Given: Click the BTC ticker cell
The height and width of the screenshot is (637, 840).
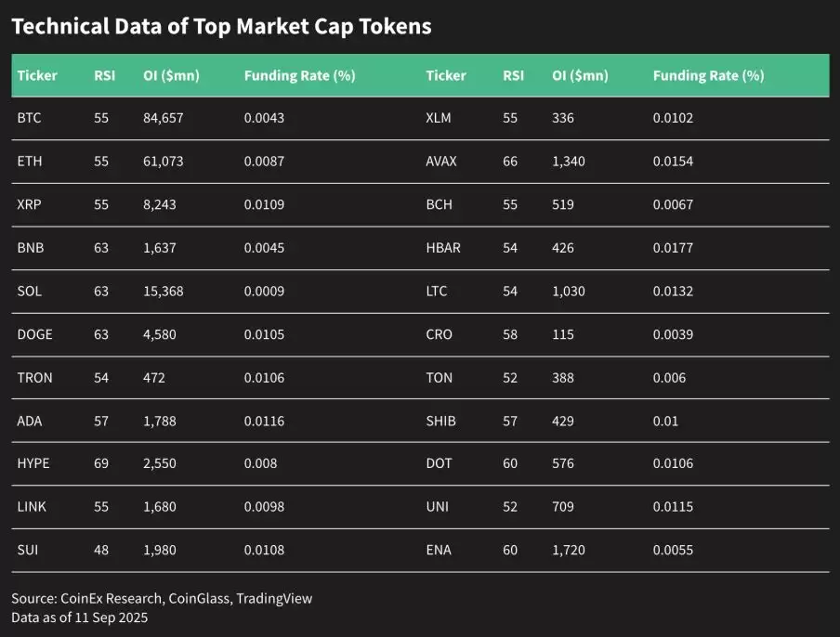Looking at the screenshot, I should click(x=29, y=119).
